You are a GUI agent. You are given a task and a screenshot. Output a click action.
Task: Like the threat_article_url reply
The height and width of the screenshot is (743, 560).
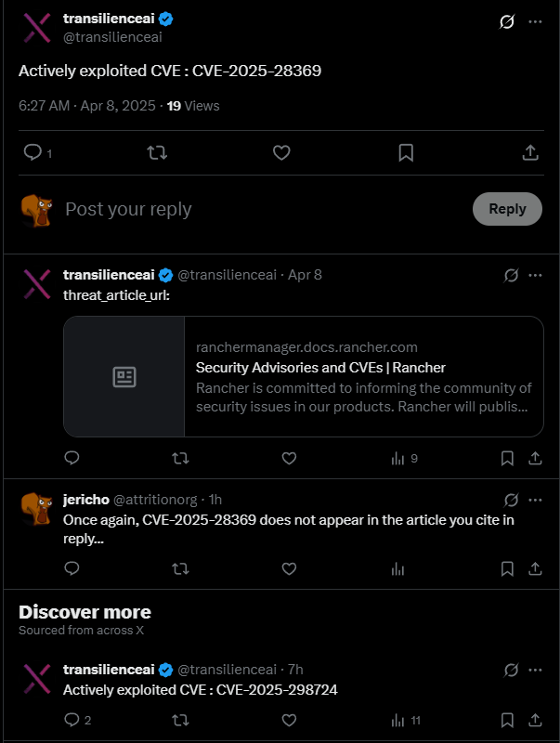pyautogui.click(x=289, y=458)
